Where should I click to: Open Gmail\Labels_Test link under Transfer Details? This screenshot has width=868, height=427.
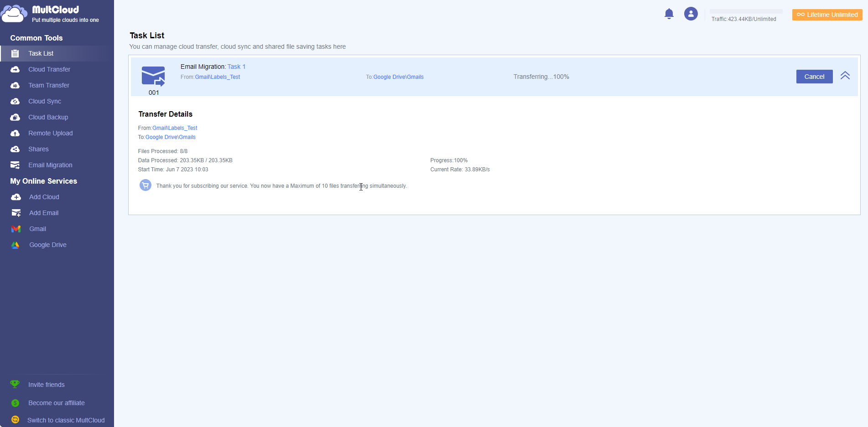pyautogui.click(x=175, y=128)
